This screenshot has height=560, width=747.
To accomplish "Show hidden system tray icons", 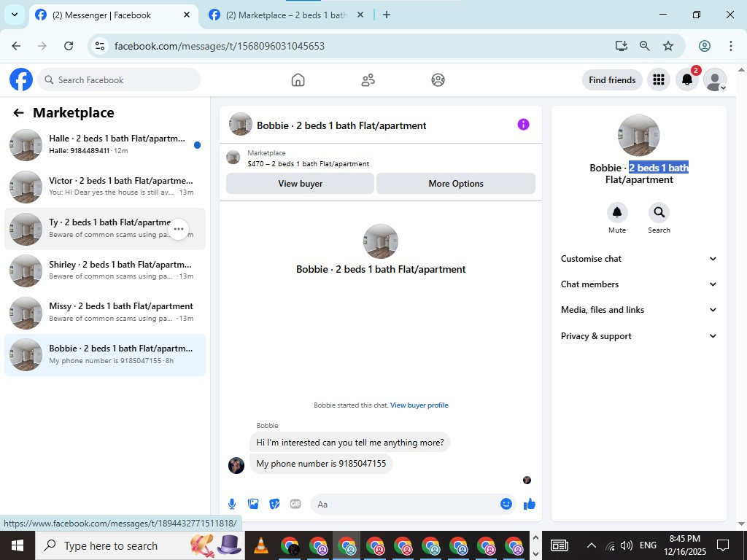I will [x=591, y=545].
